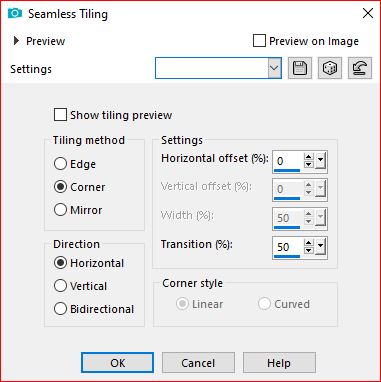Click the Seamless Tiling camera icon in title bar
The image size is (381, 382).
[15, 14]
